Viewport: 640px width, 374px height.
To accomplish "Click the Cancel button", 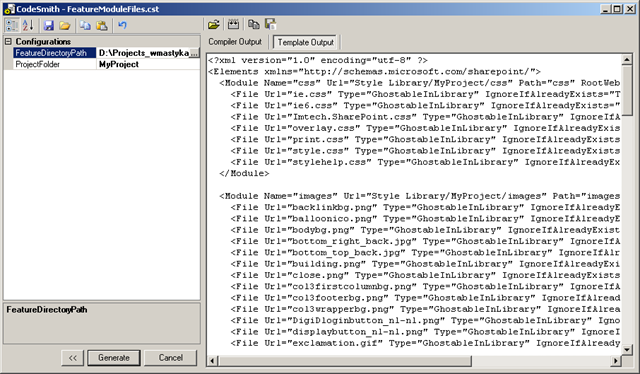I will (171, 358).
